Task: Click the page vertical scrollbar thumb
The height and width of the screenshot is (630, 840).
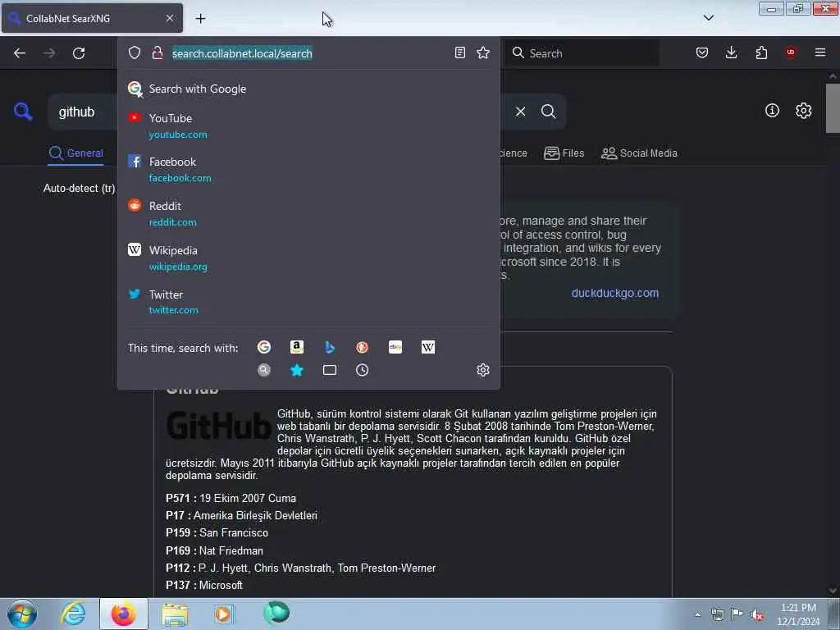Action: [x=833, y=107]
